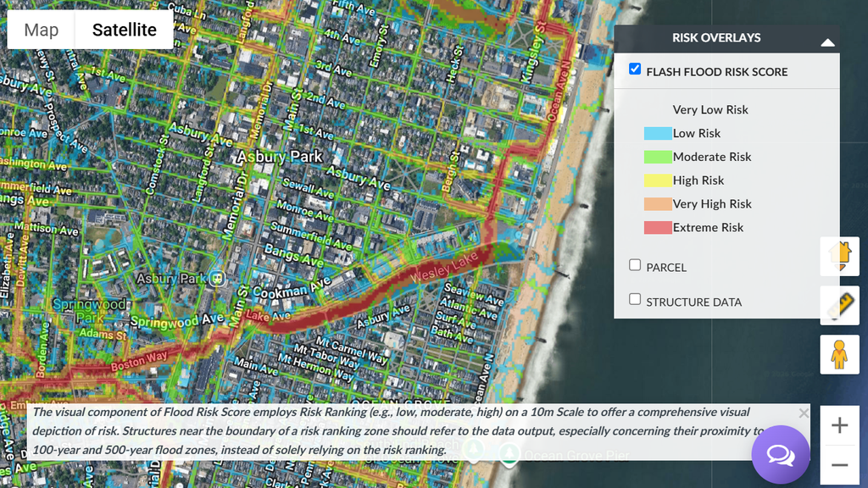This screenshot has height=488, width=868.
Task: Activate Street View pegman icon
Action: tap(840, 355)
